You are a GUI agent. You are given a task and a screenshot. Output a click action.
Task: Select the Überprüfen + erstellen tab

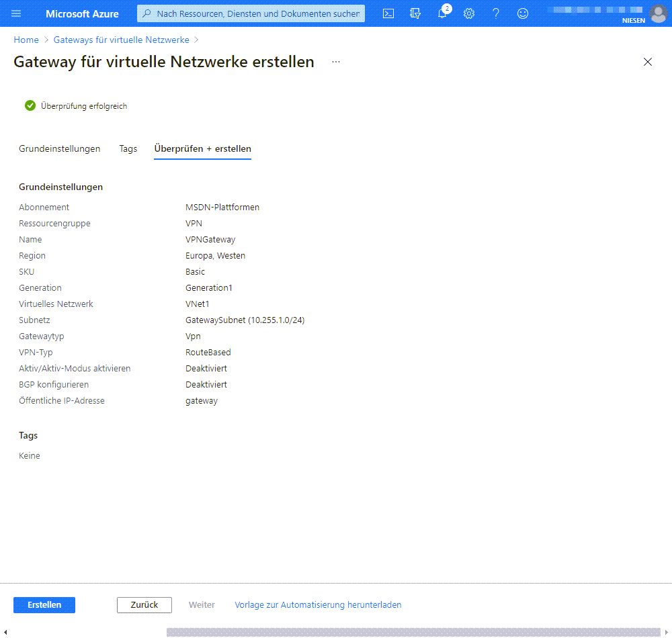203,148
